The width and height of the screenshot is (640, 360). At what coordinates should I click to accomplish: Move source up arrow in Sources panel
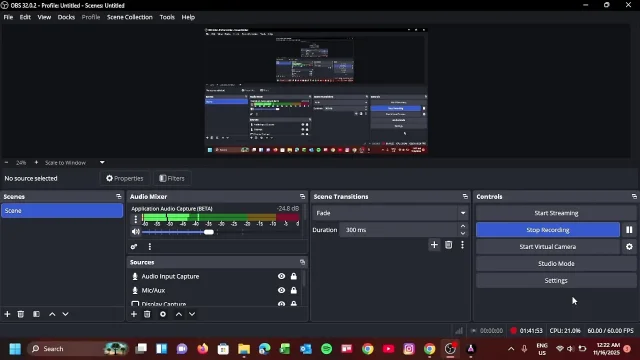[x=179, y=314]
